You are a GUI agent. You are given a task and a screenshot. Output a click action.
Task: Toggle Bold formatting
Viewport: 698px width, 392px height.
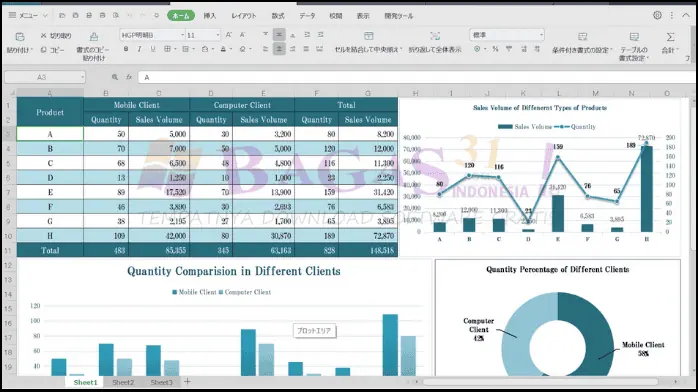[x=126, y=49]
